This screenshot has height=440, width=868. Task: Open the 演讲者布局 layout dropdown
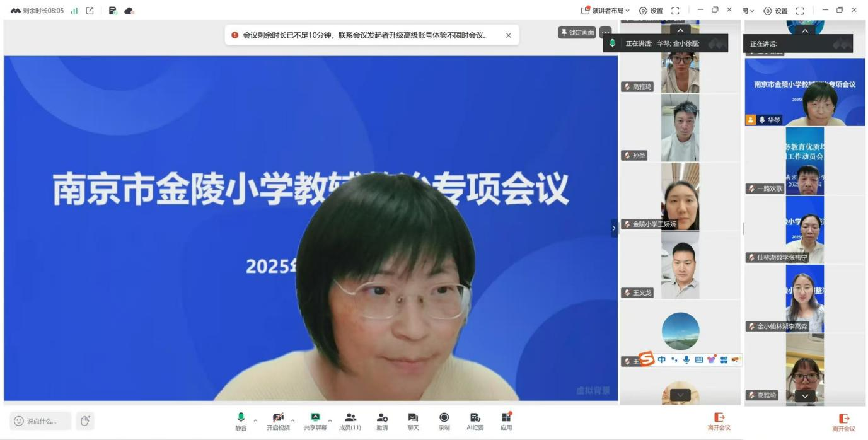[606, 11]
